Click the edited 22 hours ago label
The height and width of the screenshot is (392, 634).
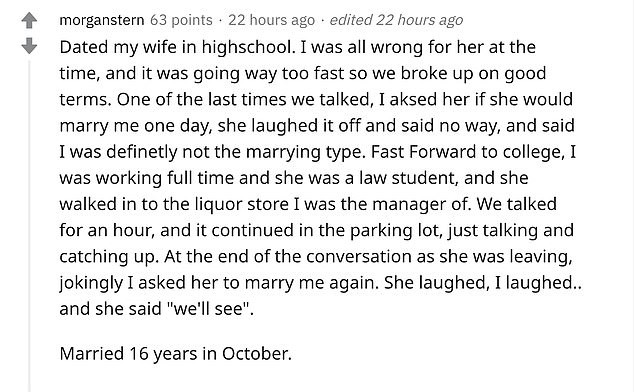pos(396,20)
